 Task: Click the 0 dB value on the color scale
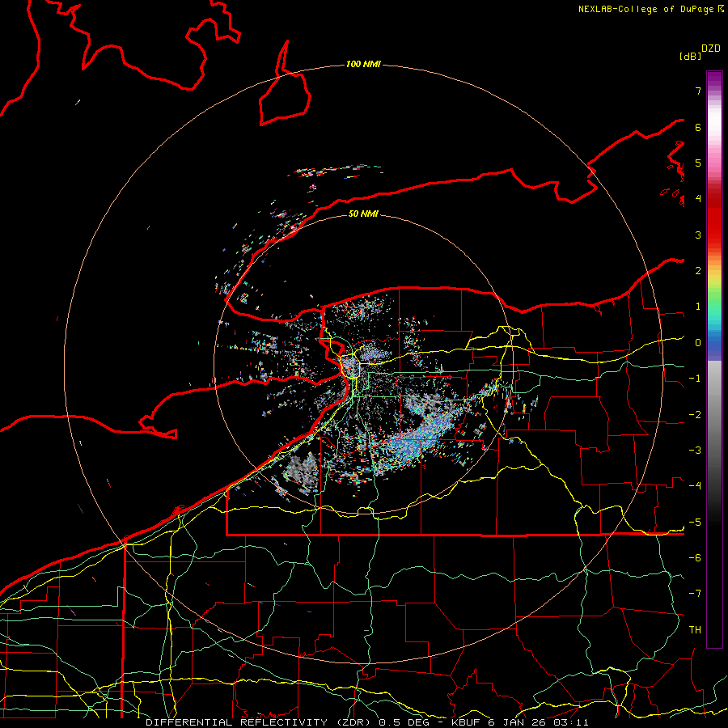point(698,343)
